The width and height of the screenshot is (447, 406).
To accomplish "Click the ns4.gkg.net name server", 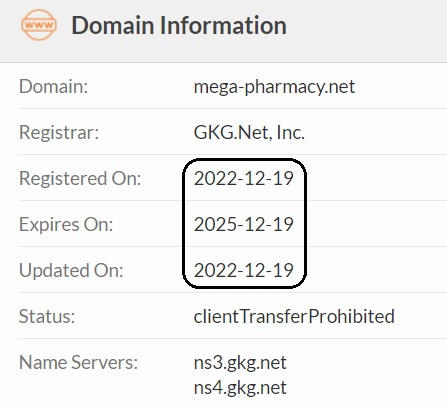I will [240, 388].
